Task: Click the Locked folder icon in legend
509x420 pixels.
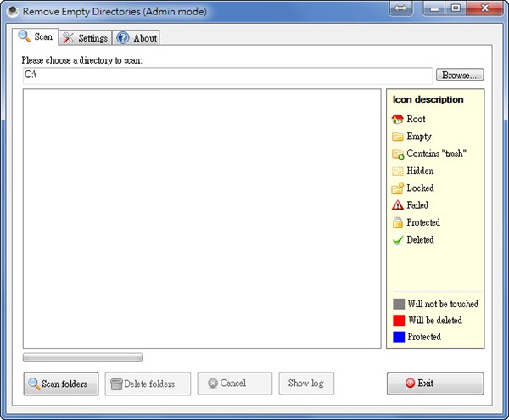Action: point(398,188)
